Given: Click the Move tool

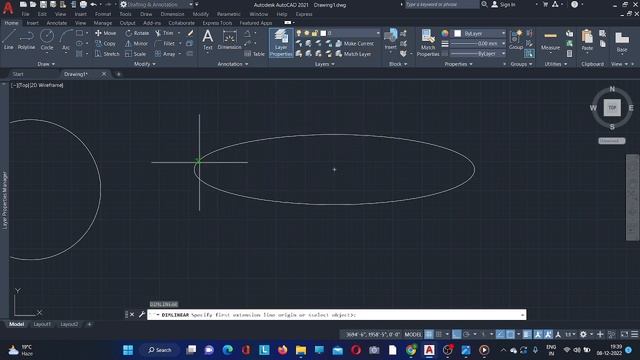Looking at the screenshot, I should click(x=105, y=33).
